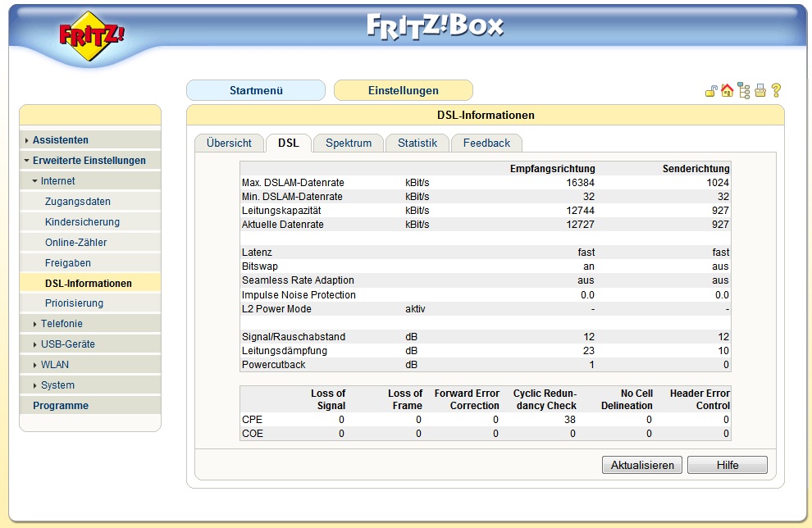Image resolution: width=812 pixels, height=528 pixels.
Task: Click the Leitungskapazität row label
Action: coord(281,211)
